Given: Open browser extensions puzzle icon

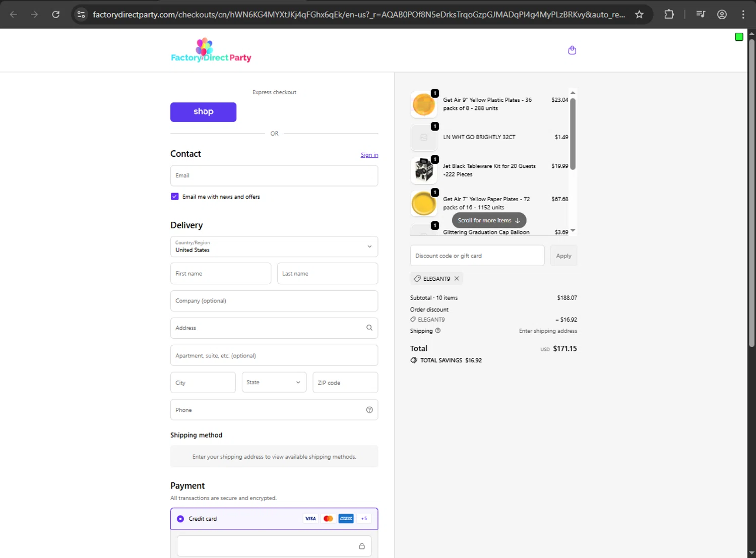Looking at the screenshot, I should tap(669, 14).
